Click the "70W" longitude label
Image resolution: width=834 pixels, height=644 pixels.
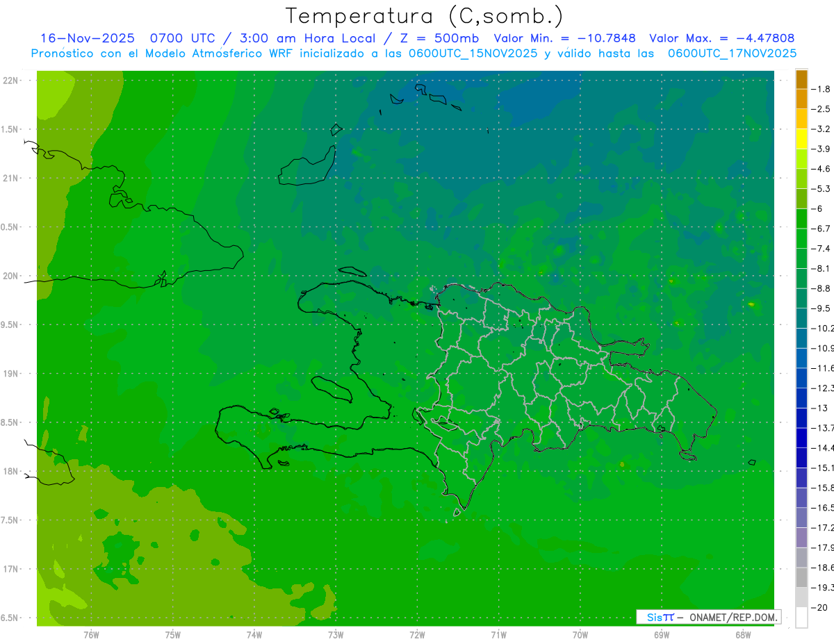pos(580,634)
